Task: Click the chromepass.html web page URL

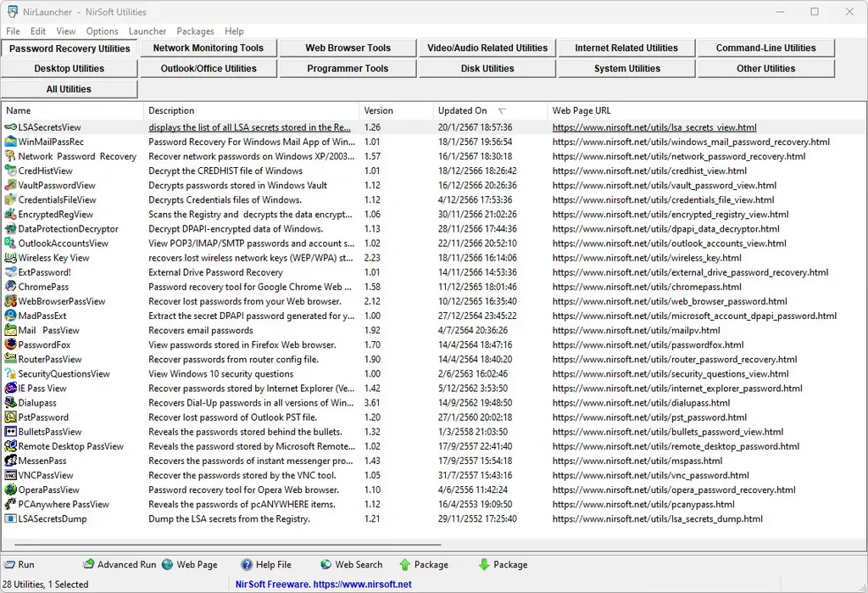Action: click(x=647, y=287)
